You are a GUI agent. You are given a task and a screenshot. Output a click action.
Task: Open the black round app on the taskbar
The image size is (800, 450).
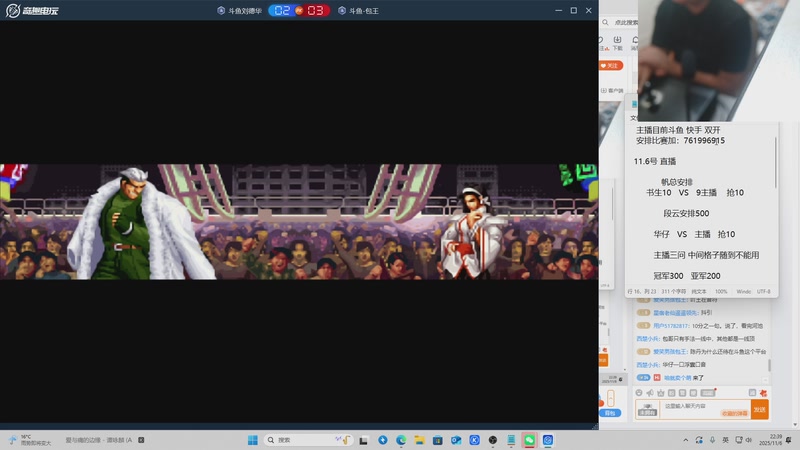pos(493,440)
